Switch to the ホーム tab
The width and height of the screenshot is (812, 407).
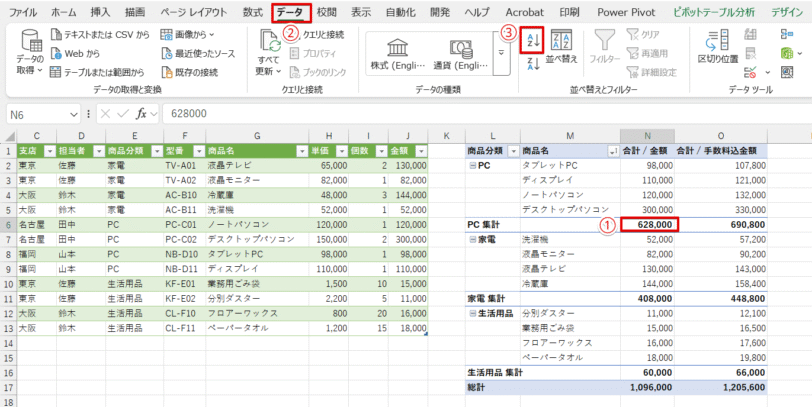(64, 12)
